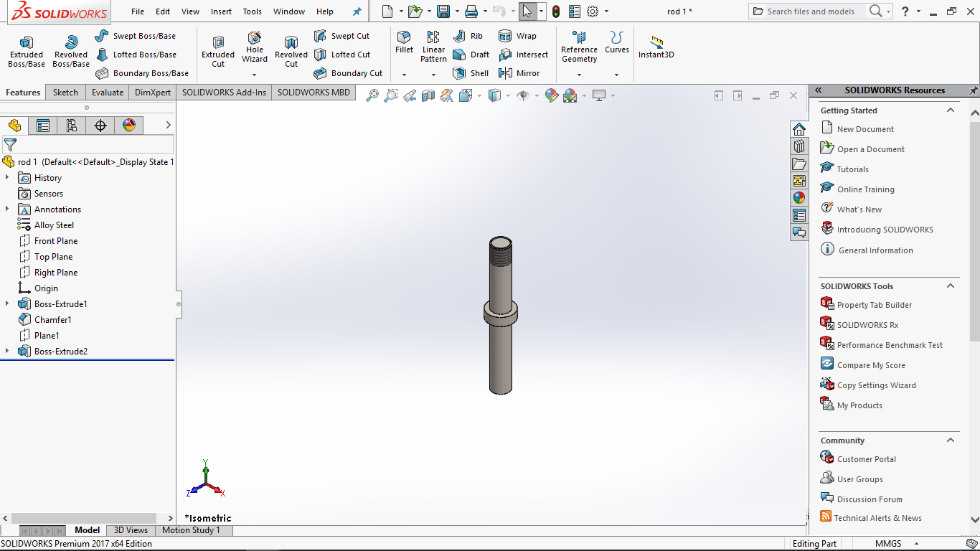The width and height of the screenshot is (980, 551).
Task: Click the New Document link
Action: 865,129
